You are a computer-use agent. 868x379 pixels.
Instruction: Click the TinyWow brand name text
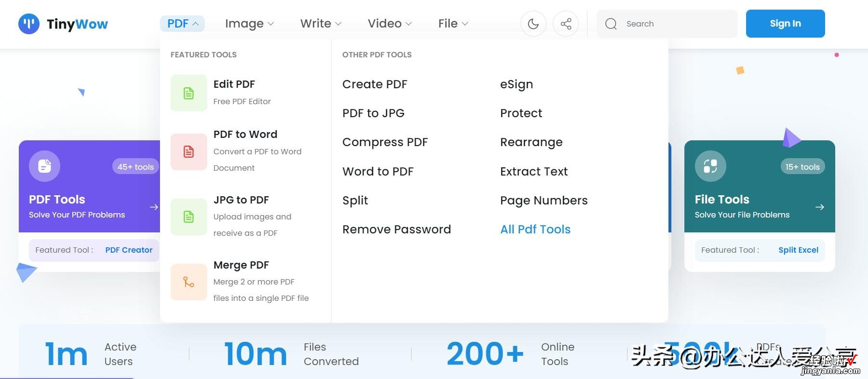pos(77,24)
